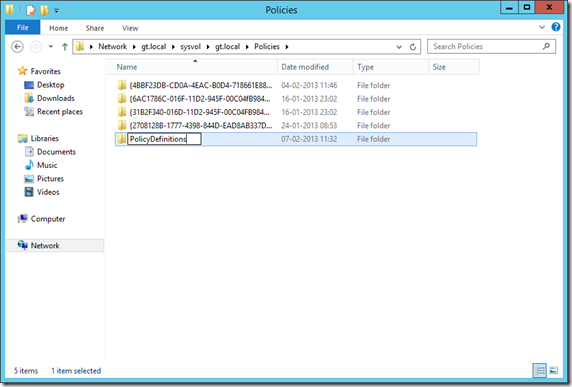This screenshot has height=387, width=572.
Task: Sort by Size column header
Action: pyautogui.click(x=454, y=67)
